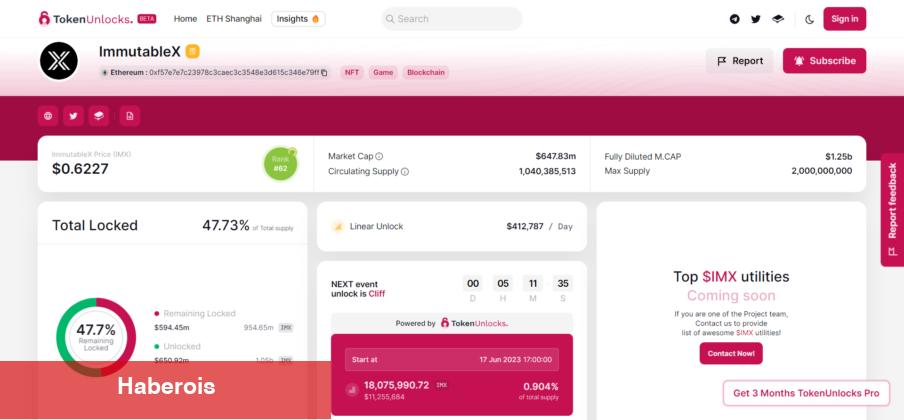The image size is (904, 420).
Task: Click the Subscribe button
Action: point(824,61)
